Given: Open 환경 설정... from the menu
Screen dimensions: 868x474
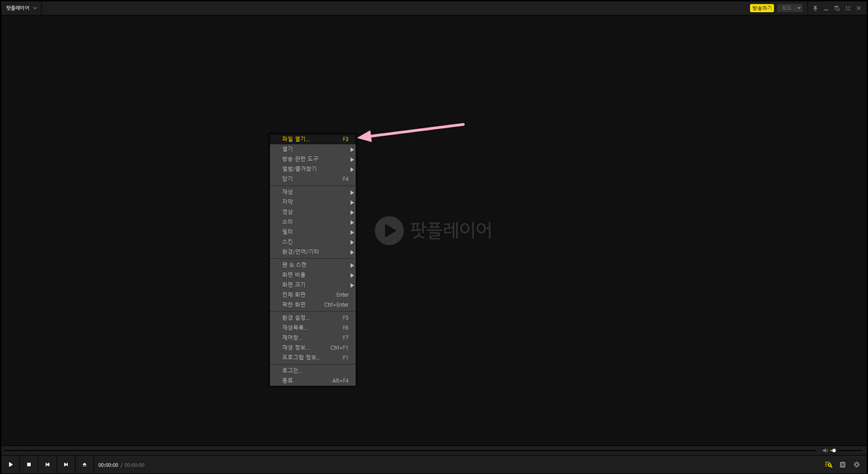Looking at the screenshot, I should point(312,318).
